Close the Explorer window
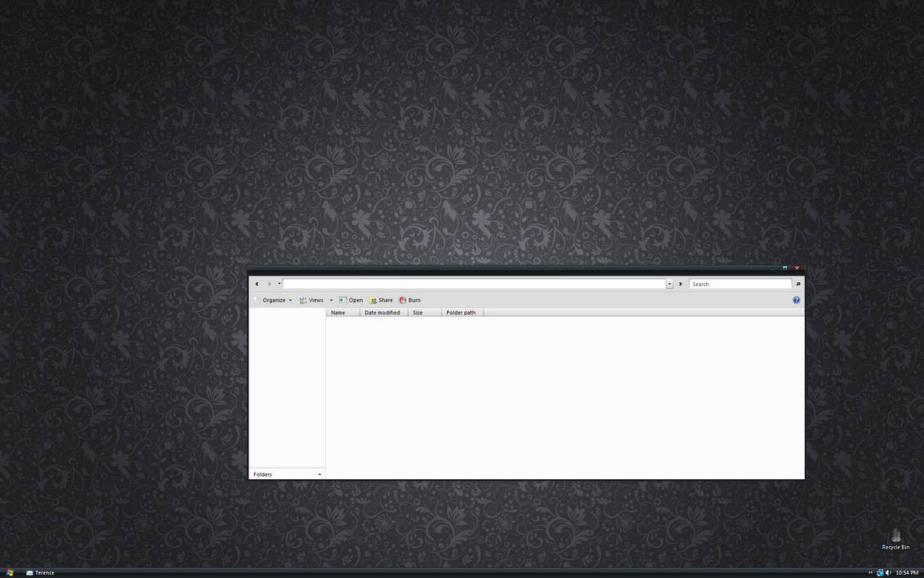Screen dimensions: 924x578 [x=797, y=268]
